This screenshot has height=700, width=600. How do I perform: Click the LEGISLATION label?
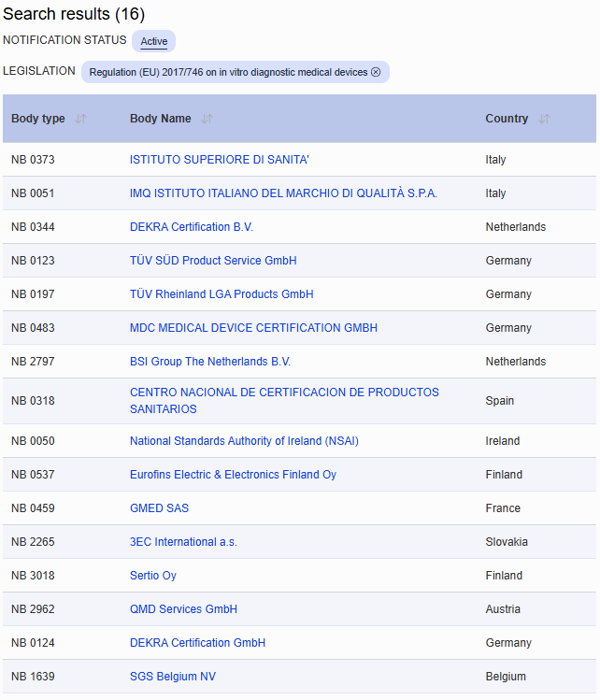(x=39, y=71)
